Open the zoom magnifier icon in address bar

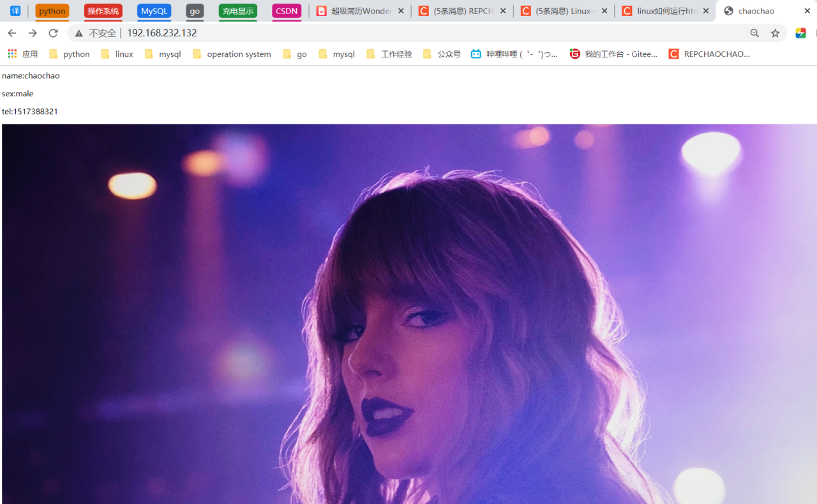tap(754, 33)
